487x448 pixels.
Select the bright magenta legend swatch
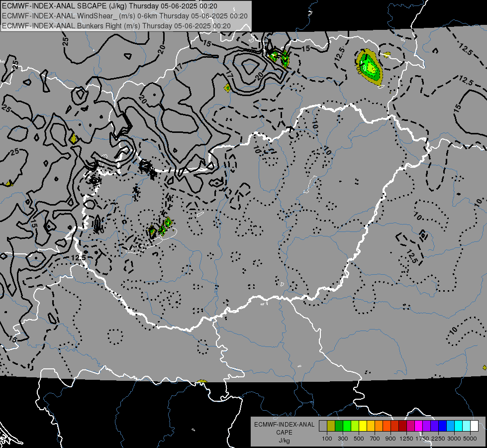click(418, 426)
